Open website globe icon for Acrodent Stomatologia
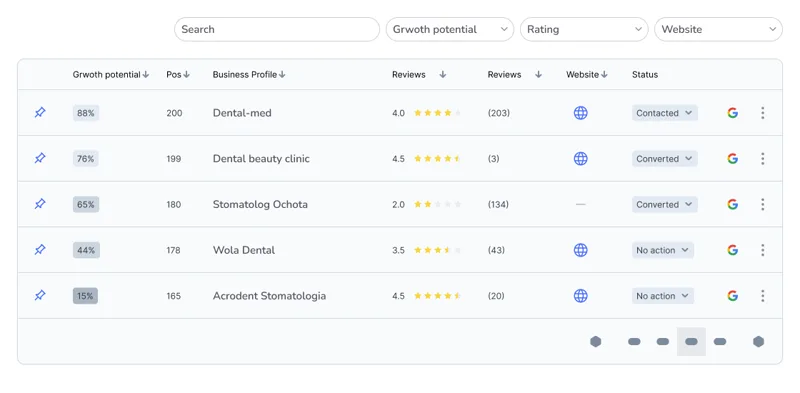Screen dimensions: 800x393 click(581, 296)
